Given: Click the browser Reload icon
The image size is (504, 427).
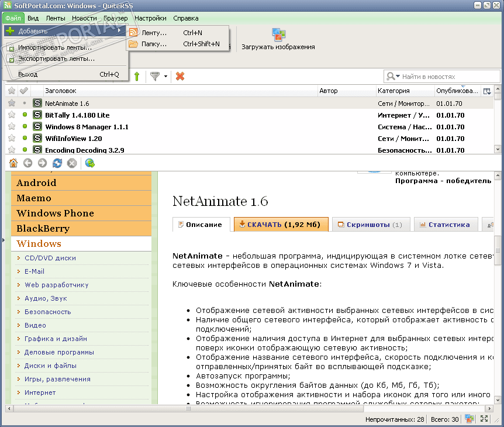Looking at the screenshot, I should coord(57,163).
